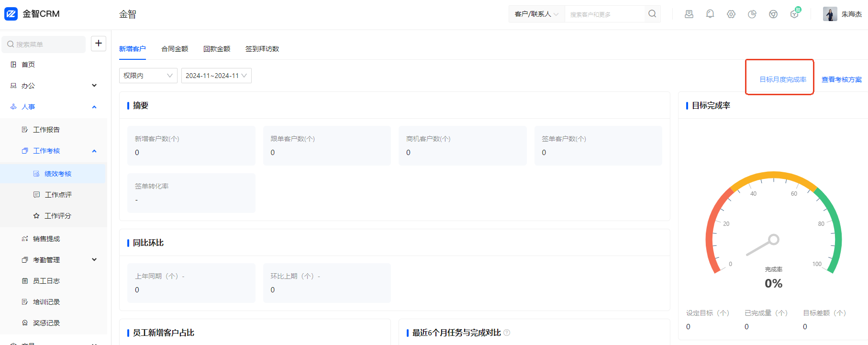
Task: Click the 考勤管理 icon in sidebar
Action: click(25, 260)
